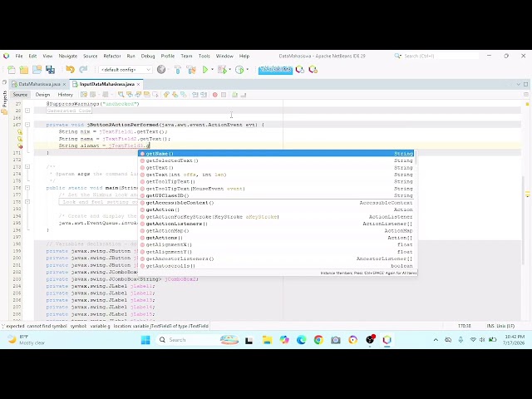Open the Navigate menu
Image resolution: width=532 pixels, height=399 pixels.
(x=68, y=56)
